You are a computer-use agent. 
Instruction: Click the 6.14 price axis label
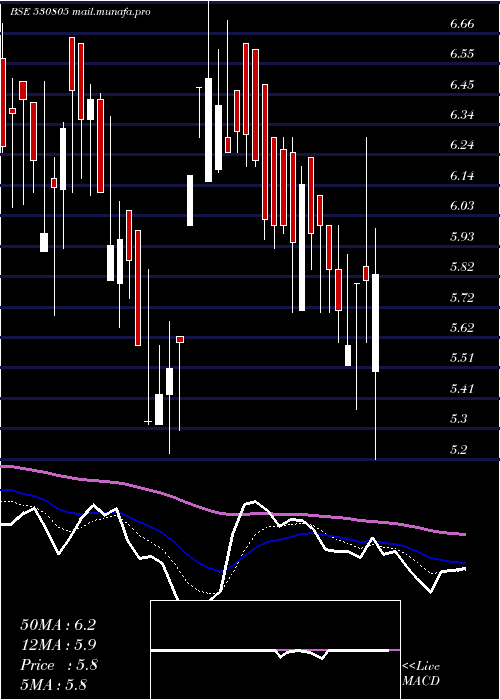click(462, 175)
